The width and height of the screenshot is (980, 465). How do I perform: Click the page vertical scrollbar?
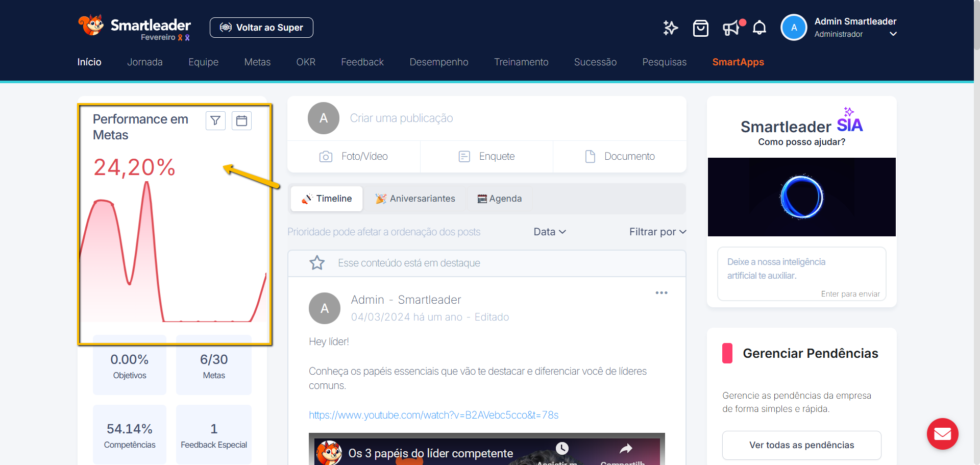point(976,26)
